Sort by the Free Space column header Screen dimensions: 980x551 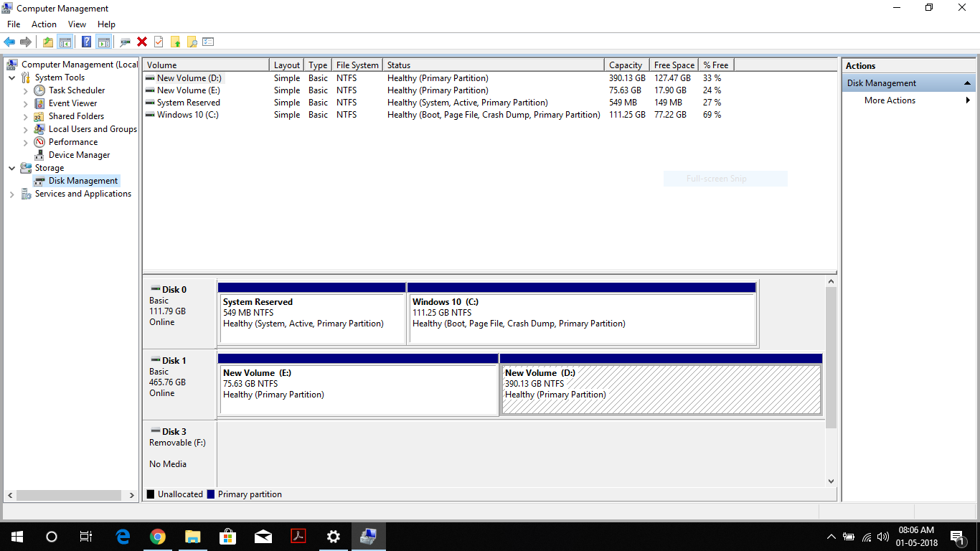[674, 65]
